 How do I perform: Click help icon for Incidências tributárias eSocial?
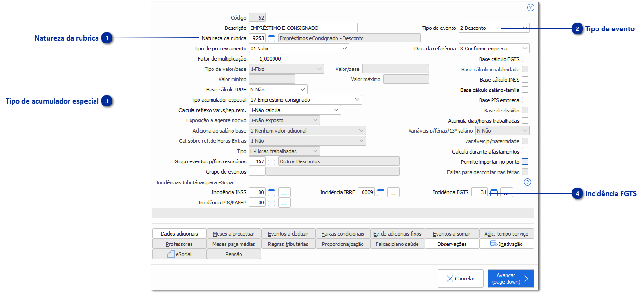pos(527,182)
